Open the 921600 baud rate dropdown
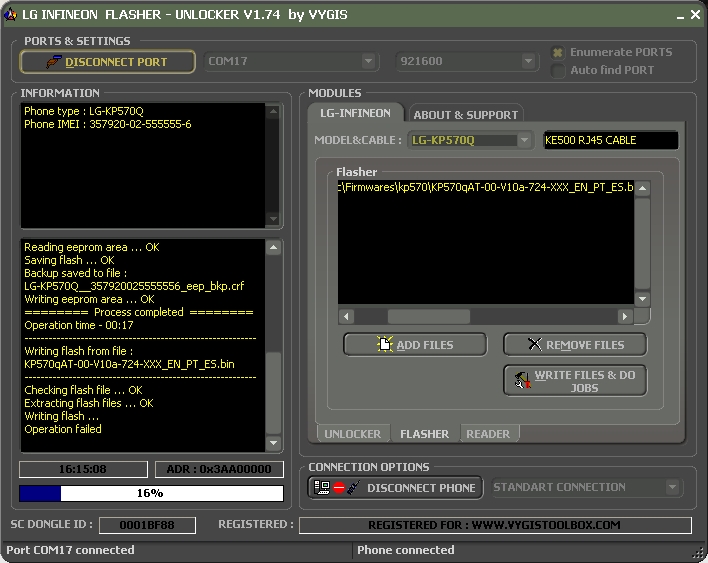 tap(528, 61)
